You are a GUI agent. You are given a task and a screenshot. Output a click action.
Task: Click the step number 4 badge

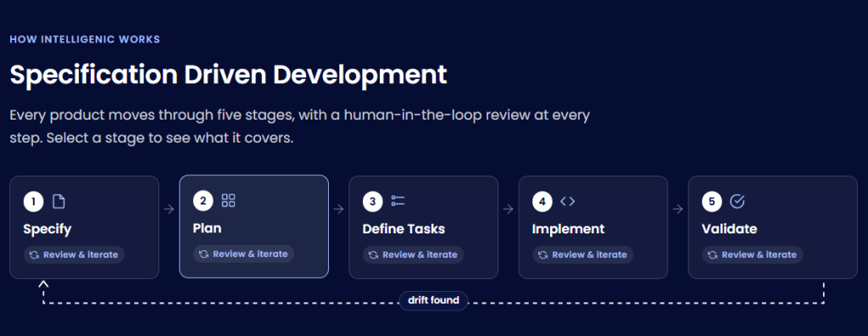pyautogui.click(x=542, y=202)
